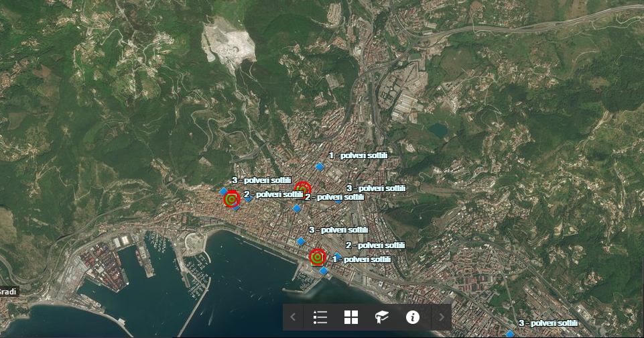Click the leftmost blue diamond marker on the map

223,191
